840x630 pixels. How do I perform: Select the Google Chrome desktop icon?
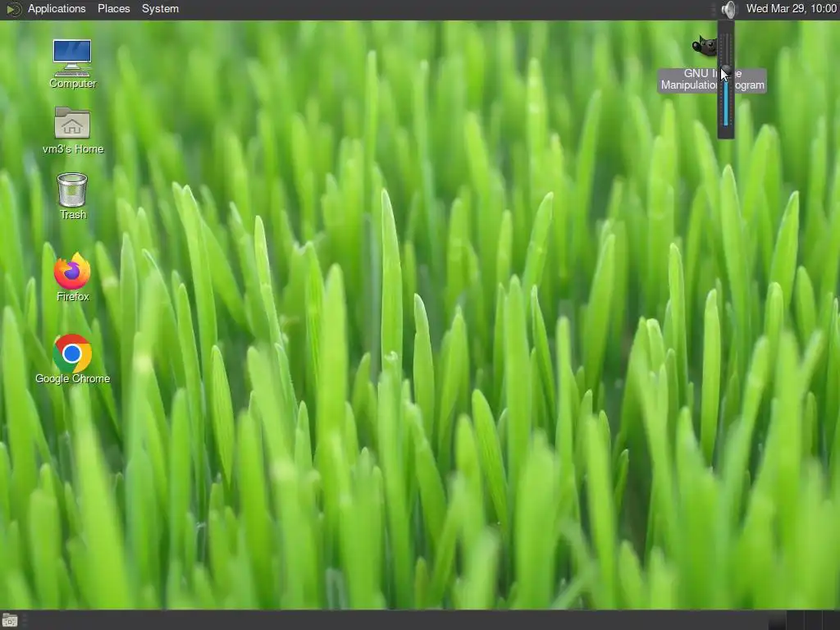pyautogui.click(x=72, y=354)
